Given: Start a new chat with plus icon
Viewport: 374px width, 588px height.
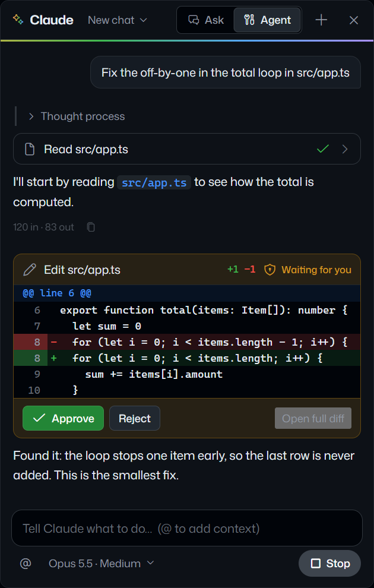Looking at the screenshot, I should coord(321,20).
